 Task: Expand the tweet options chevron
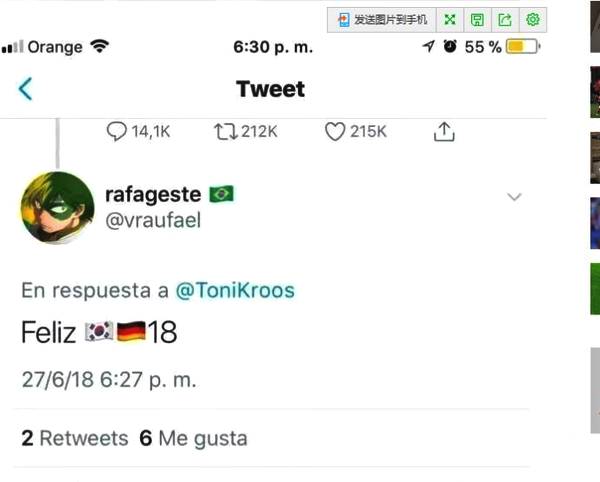514,197
